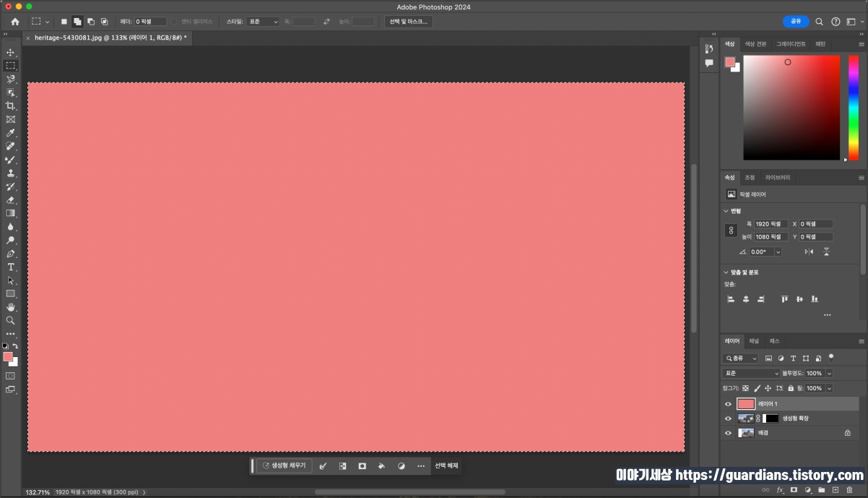
Task: Switch to the 조정 tab
Action: [750, 178]
